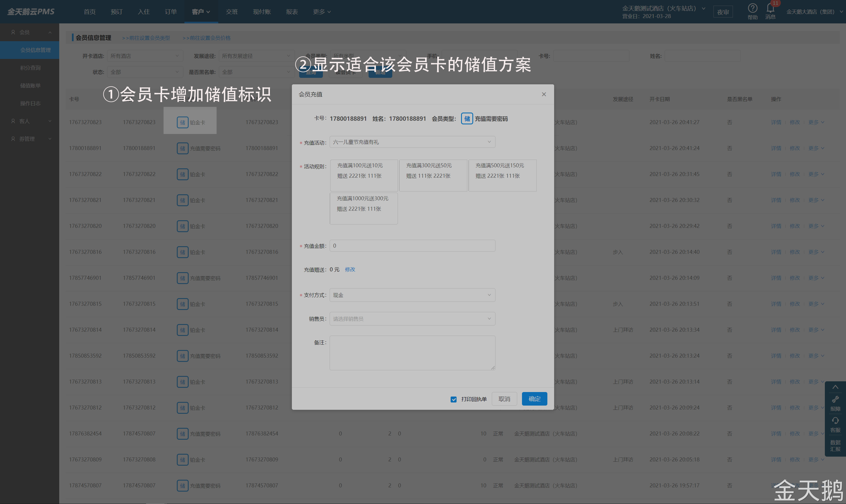Collapse the floating side toolbar arrow

[x=835, y=387]
